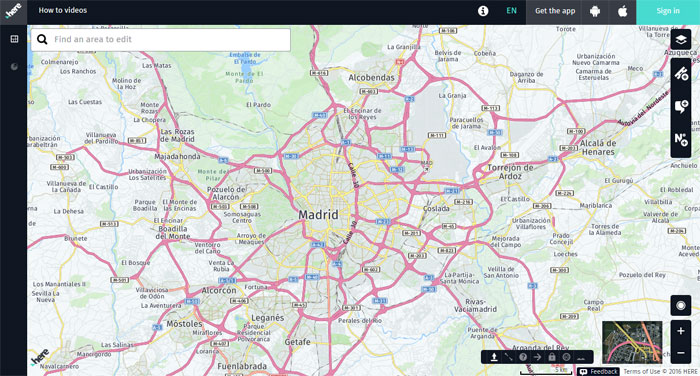Click the circular icon after the padlock
Viewport: 700px width, 376px height.
[x=567, y=357]
